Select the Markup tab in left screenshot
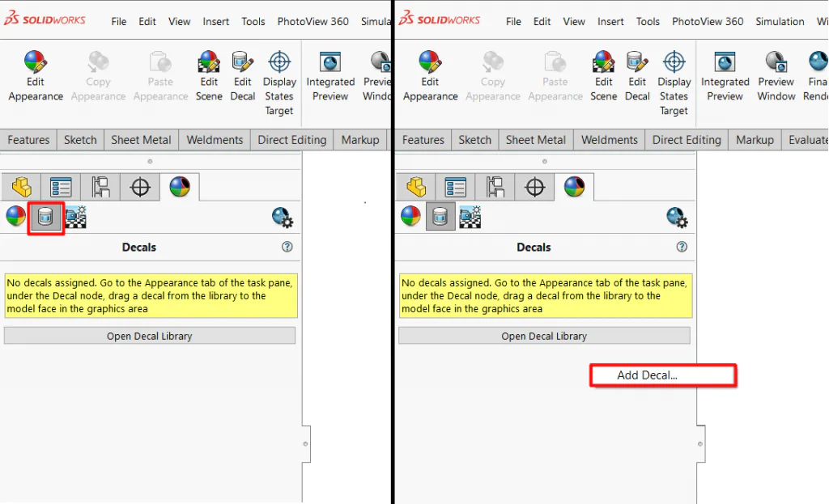829x504 pixels. tap(360, 140)
